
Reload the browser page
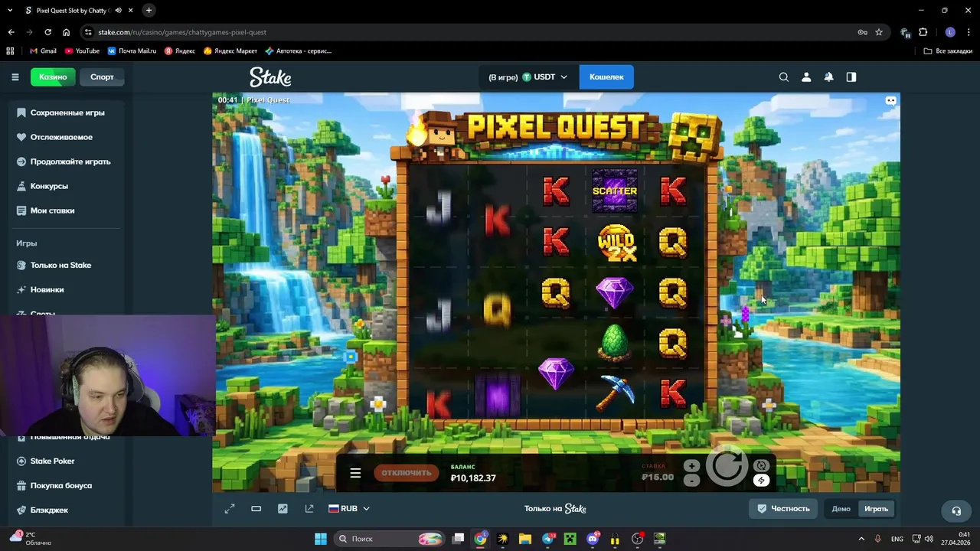click(47, 32)
